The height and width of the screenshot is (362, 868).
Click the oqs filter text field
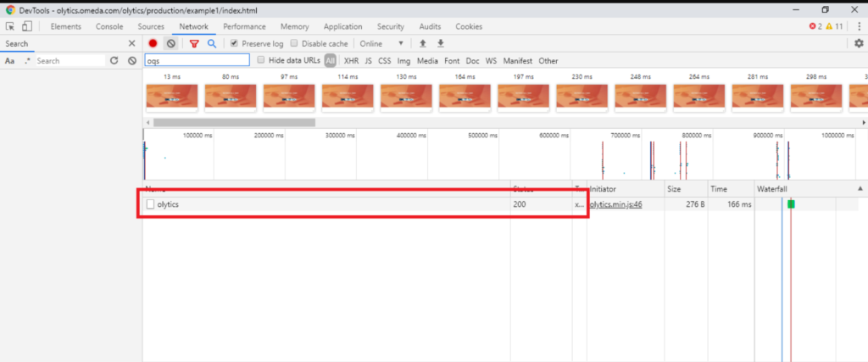pos(197,60)
